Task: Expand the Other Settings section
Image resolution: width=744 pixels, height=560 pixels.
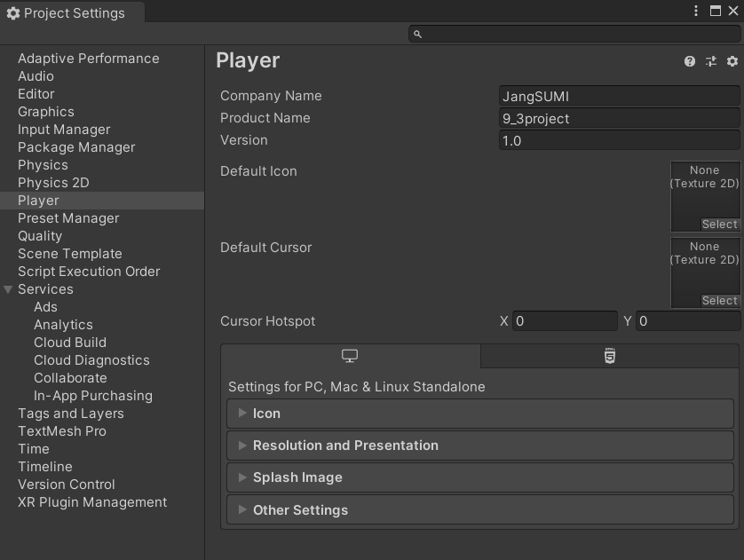Action: pyautogui.click(x=480, y=509)
